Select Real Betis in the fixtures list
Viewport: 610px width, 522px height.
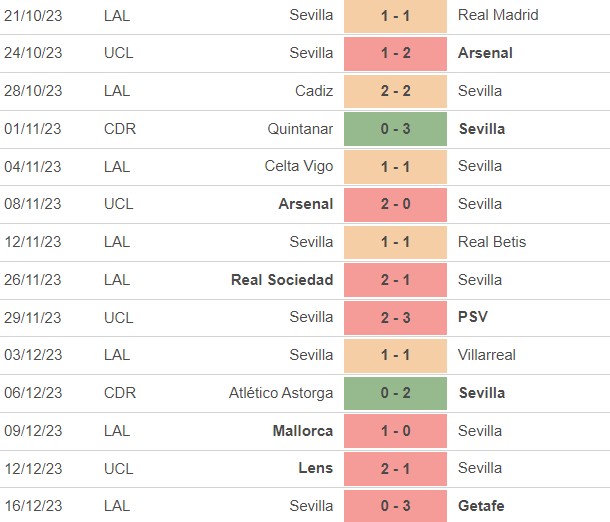[x=491, y=242]
